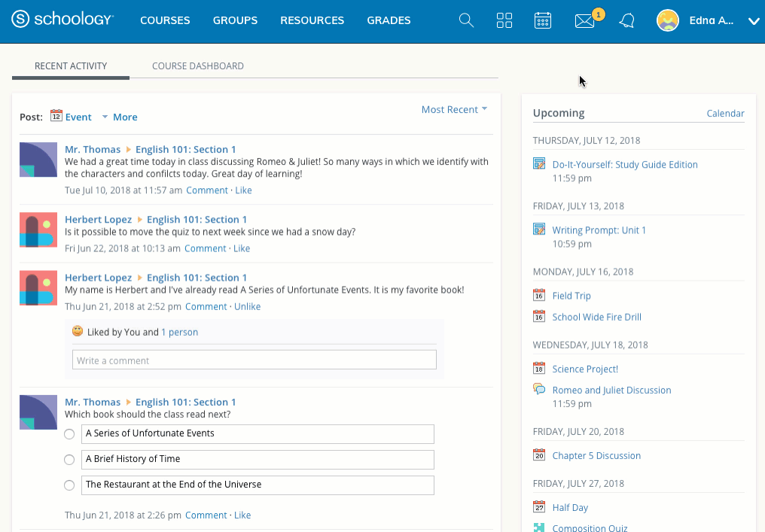
Task: Expand the More post options dropdown
Action: click(x=120, y=117)
